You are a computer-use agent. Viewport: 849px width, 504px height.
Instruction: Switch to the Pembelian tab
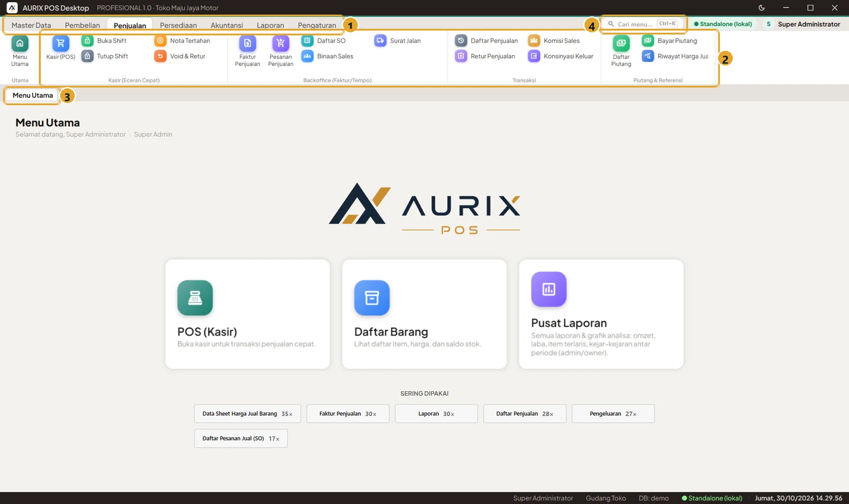click(82, 25)
